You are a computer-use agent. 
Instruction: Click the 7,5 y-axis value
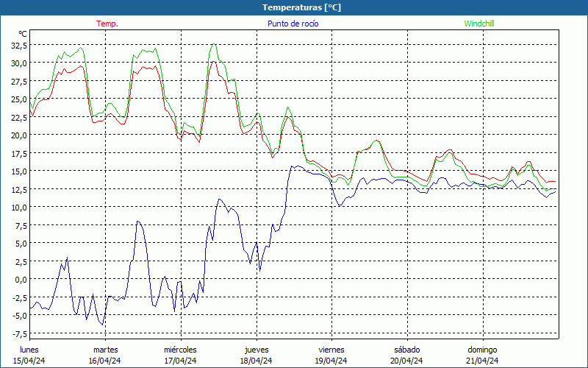pyautogui.click(x=21, y=225)
